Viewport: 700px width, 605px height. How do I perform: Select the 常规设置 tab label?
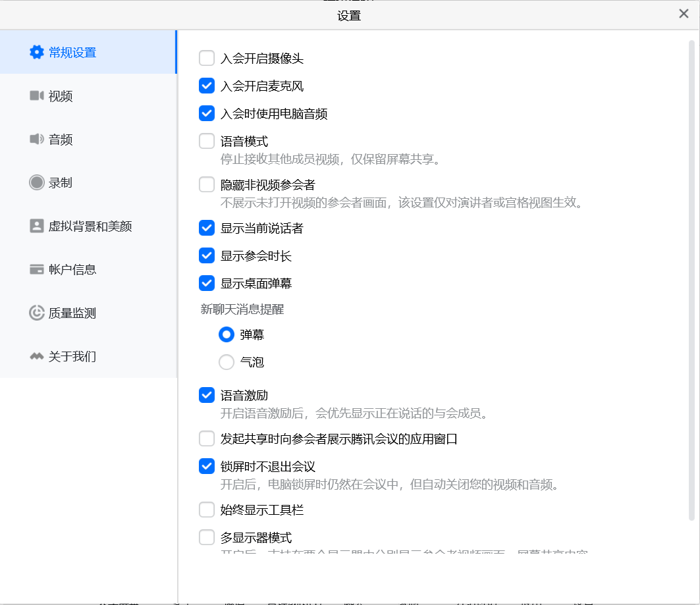72,53
